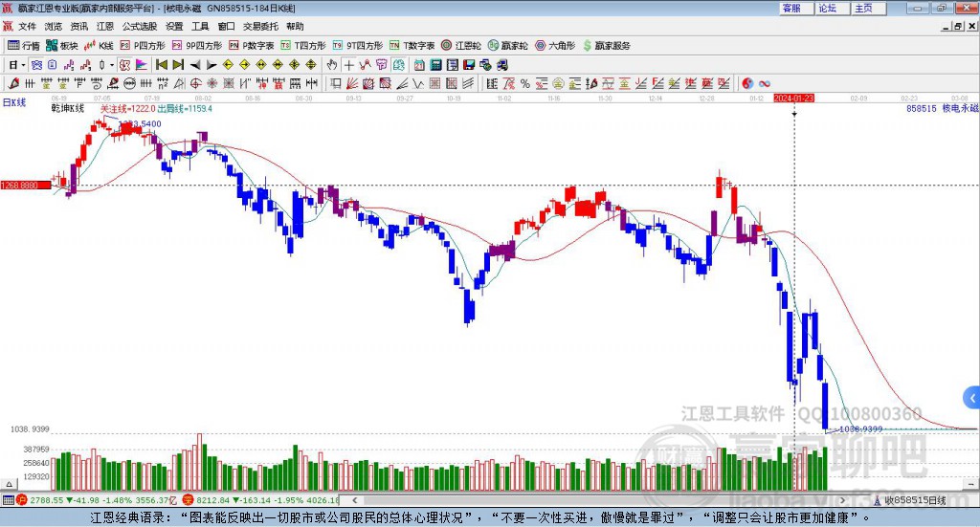This screenshot has height=527, width=980.
Task: Step forward with the black right triangle
Action: tap(212, 65)
